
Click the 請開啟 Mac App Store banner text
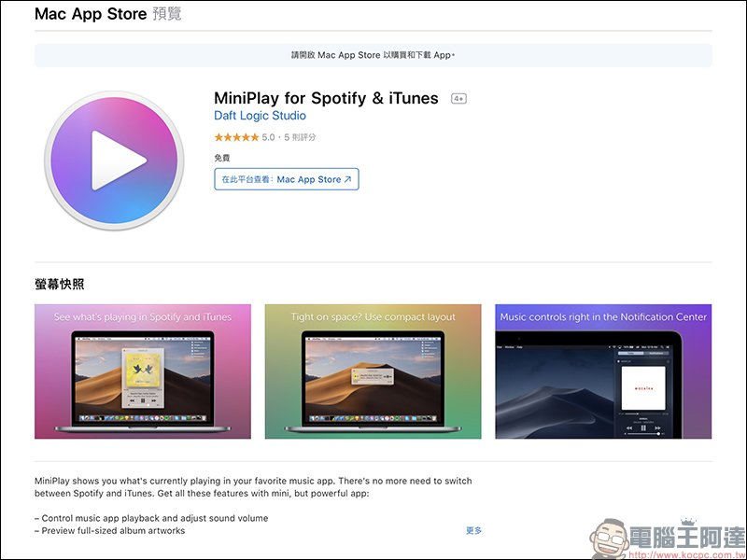pyautogui.click(x=373, y=55)
